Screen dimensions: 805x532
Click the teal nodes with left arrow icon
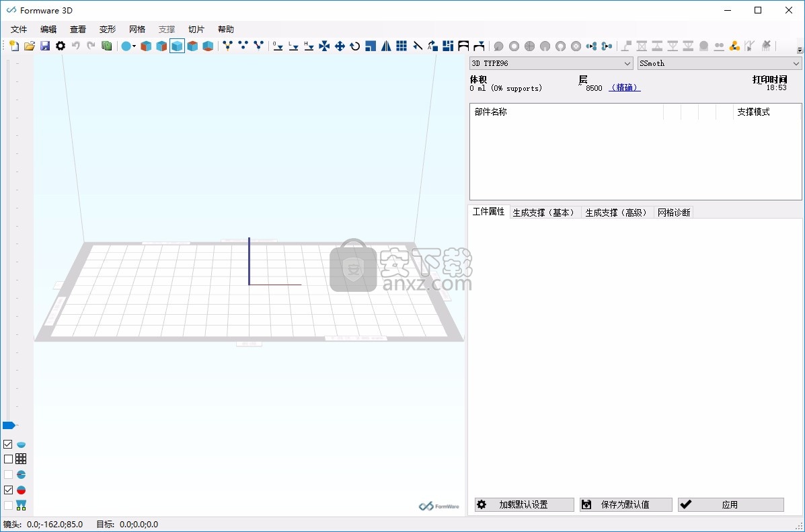point(607,46)
